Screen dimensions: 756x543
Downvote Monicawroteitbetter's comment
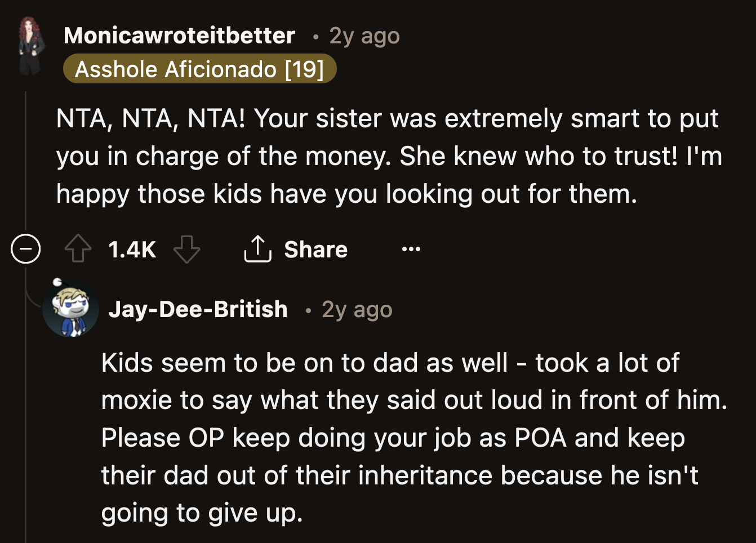pyautogui.click(x=187, y=248)
